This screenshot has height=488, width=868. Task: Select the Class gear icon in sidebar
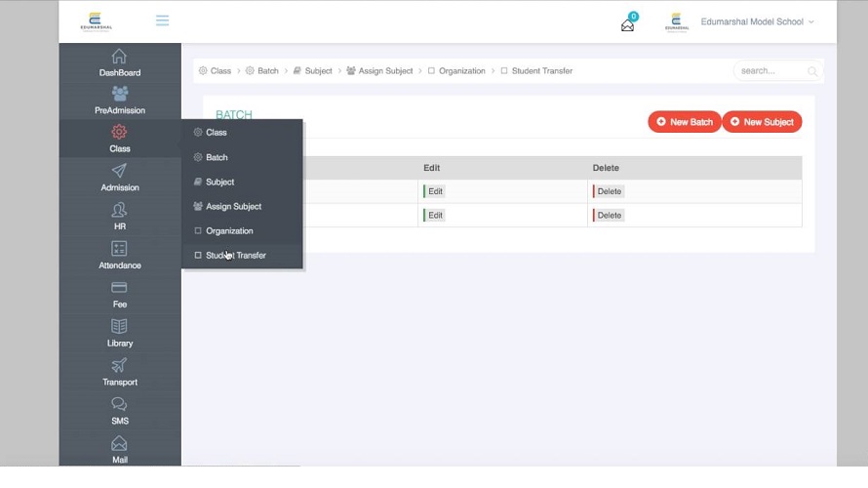click(119, 132)
